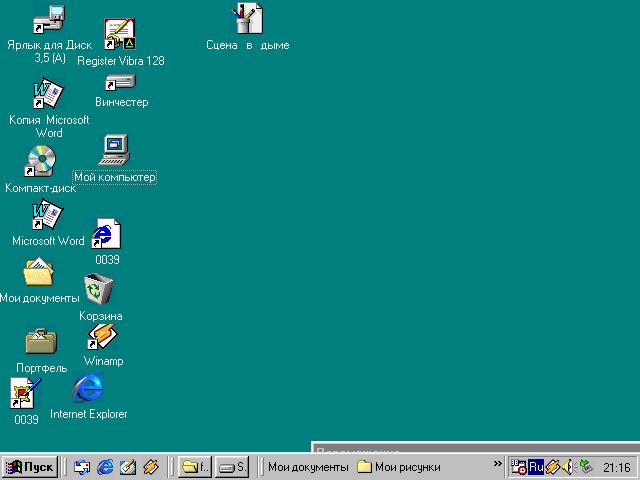Select the Компакт-диск shortcut icon

click(40, 162)
